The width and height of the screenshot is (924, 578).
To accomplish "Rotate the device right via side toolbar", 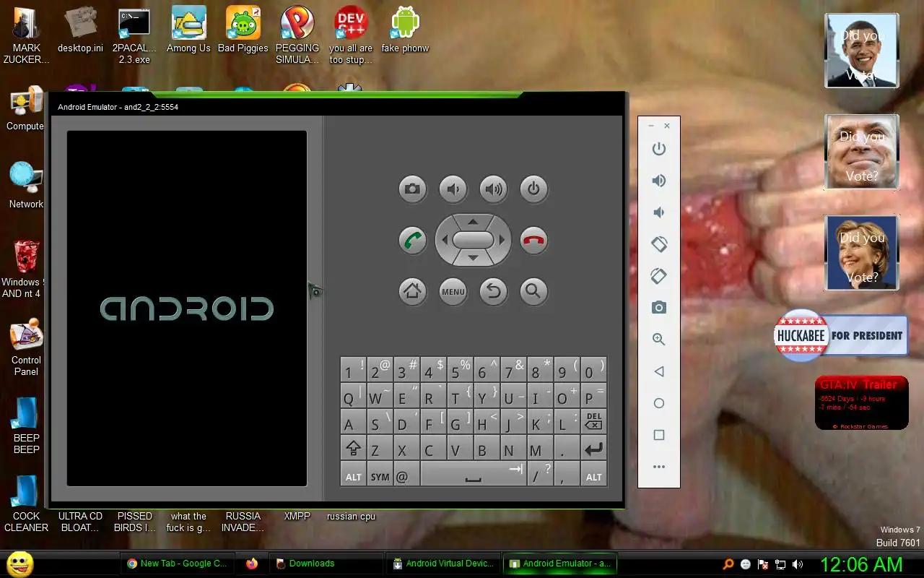I will tap(658, 276).
